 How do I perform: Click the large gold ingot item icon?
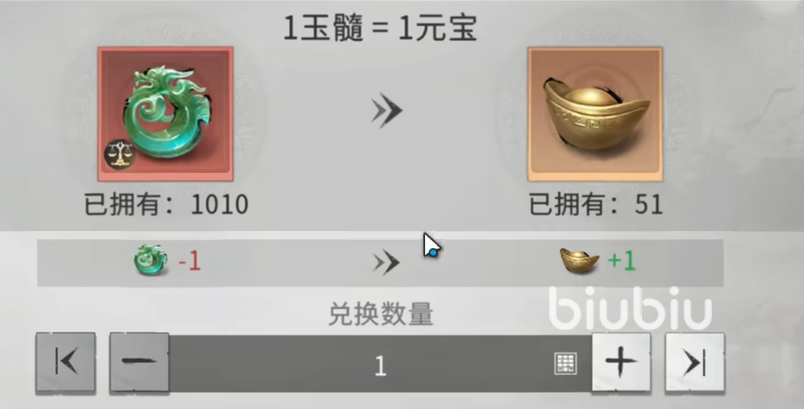(x=595, y=114)
